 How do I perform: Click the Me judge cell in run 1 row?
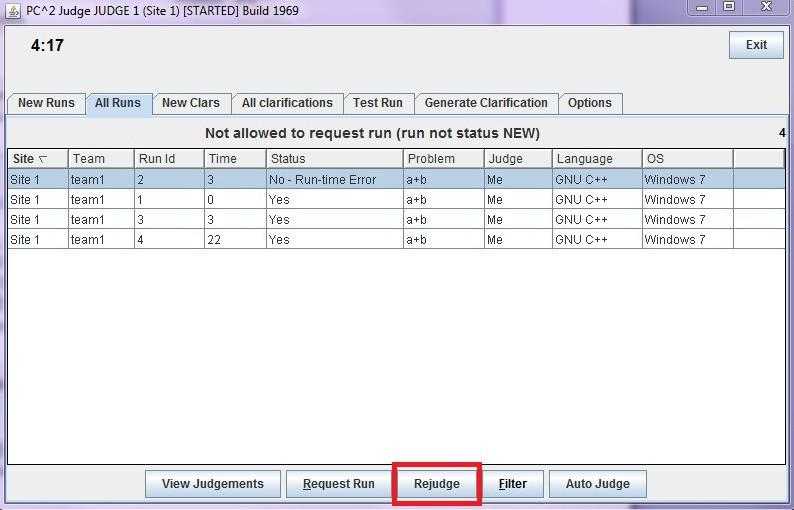pyautogui.click(x=518, y=200)
